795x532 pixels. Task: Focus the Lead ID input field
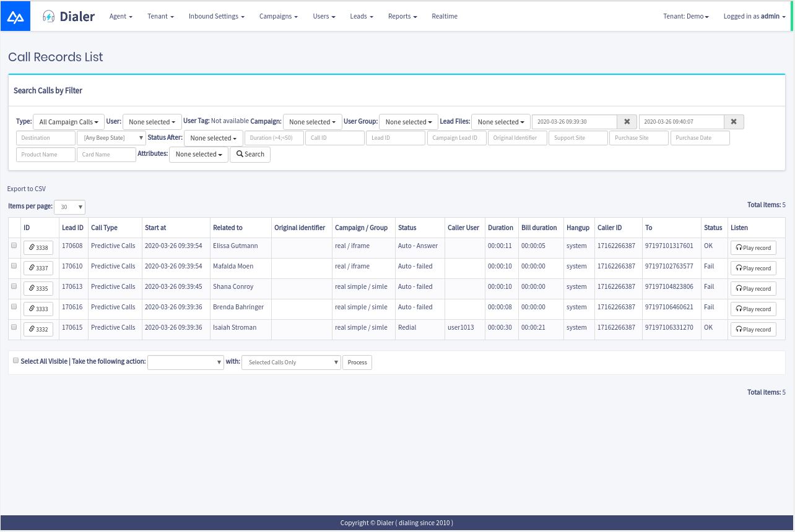[396, 138]
